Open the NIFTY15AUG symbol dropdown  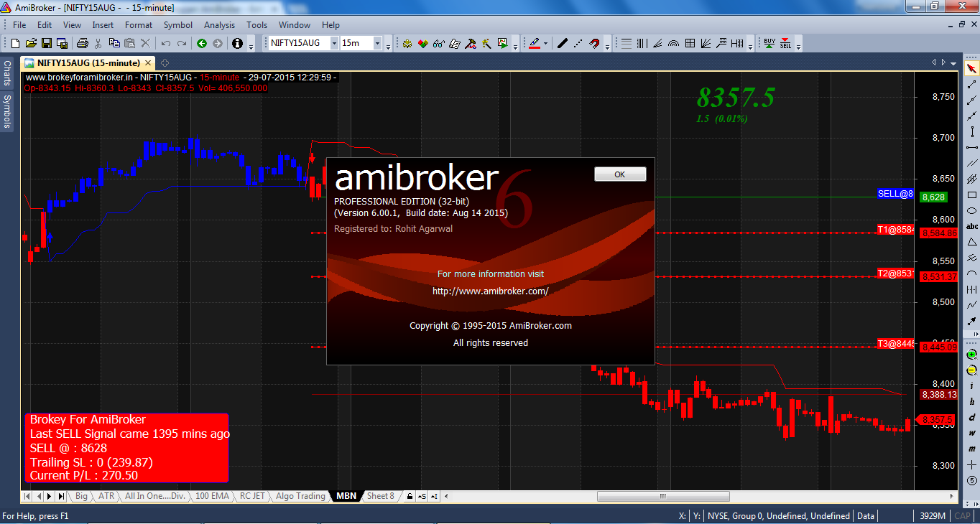pos(334,44)
